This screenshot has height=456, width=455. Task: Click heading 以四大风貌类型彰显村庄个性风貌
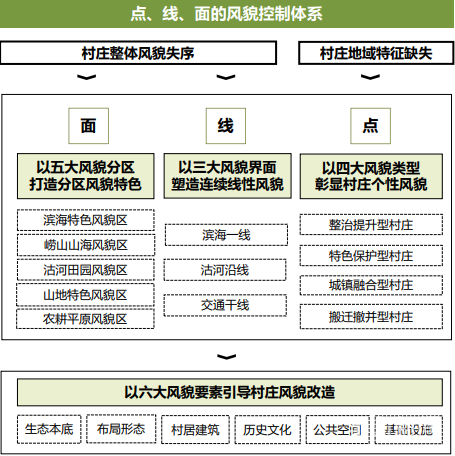371,176
